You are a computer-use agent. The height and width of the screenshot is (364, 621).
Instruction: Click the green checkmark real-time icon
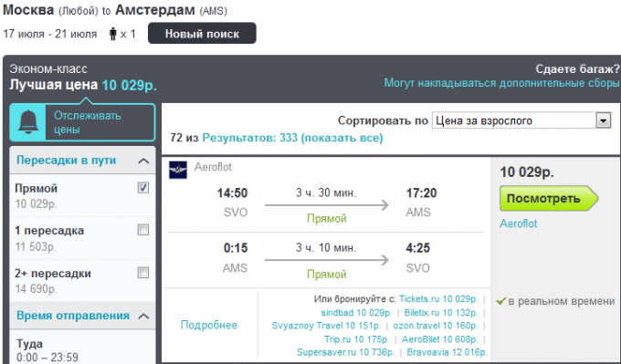point(501,301)
